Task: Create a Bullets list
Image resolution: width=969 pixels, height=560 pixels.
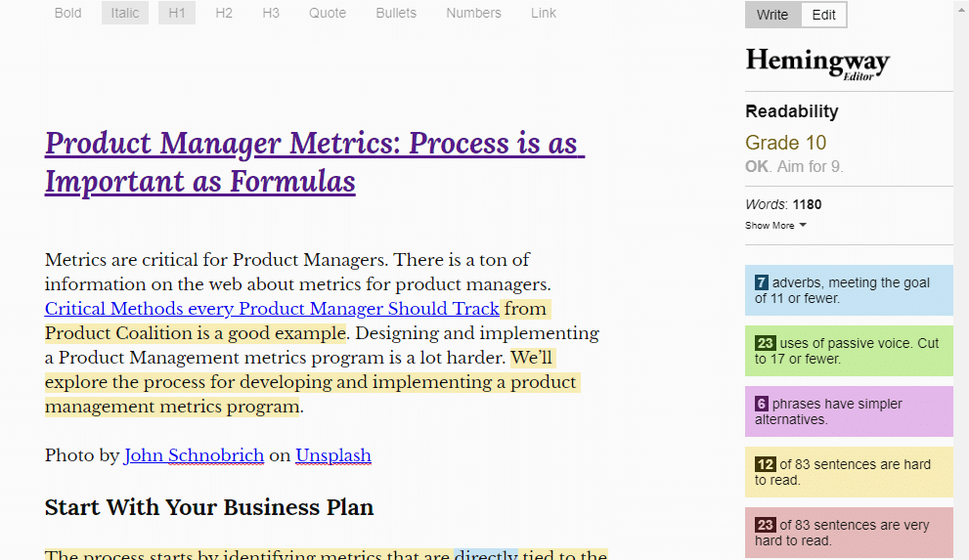Action: (x=396, y=13)
